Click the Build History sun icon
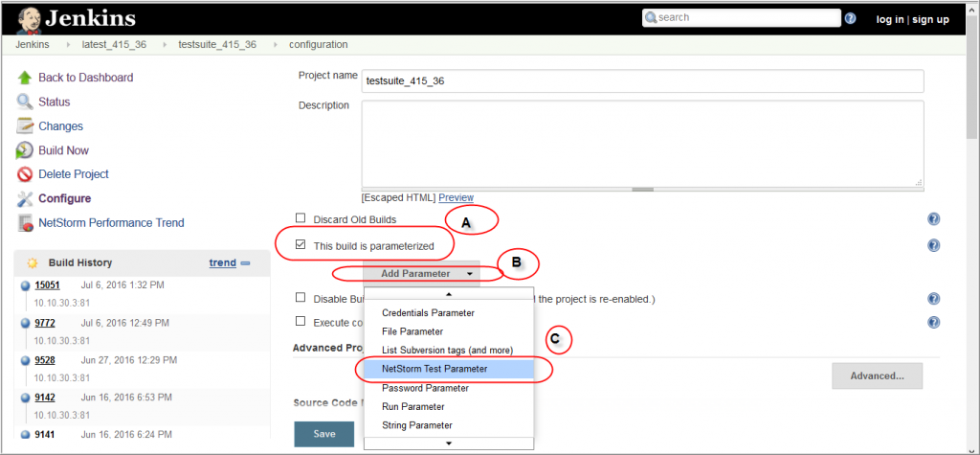The image size is (980, 455). point(33,262)
